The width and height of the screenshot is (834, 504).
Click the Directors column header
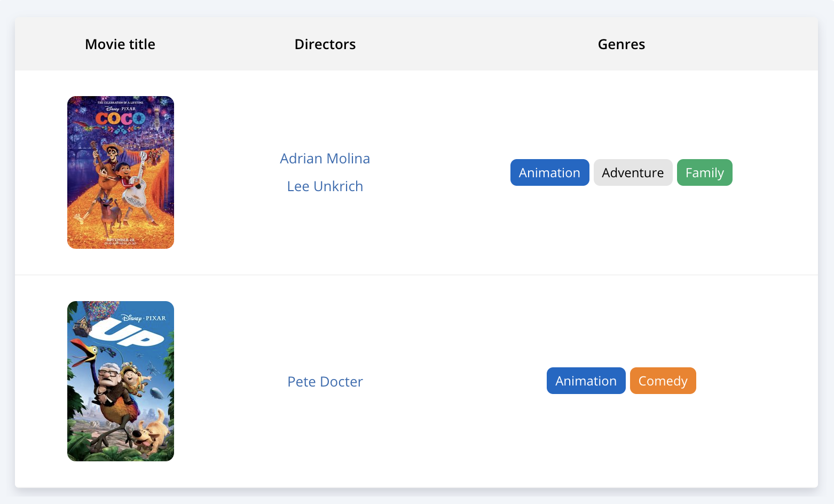[x=325, y=44]
